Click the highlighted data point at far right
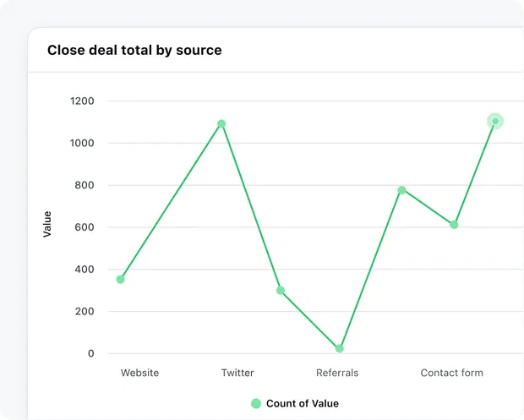Screen dimensions: 524x420 pos(495,122)
